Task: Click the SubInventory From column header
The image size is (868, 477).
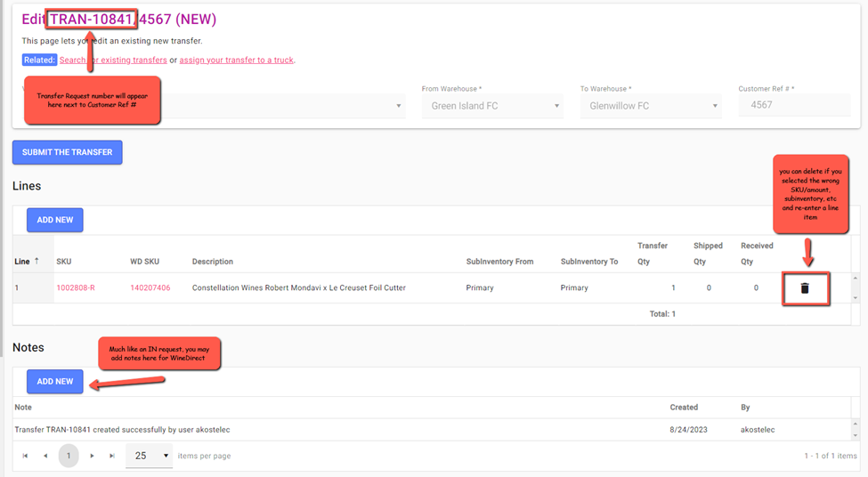Action: tap(499, 261)
